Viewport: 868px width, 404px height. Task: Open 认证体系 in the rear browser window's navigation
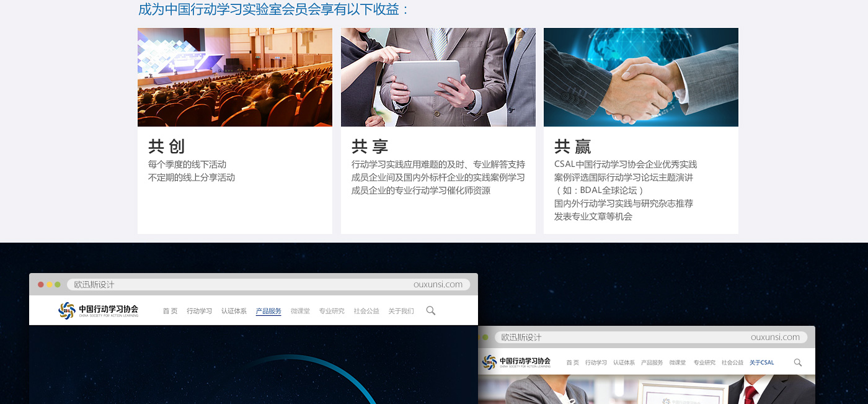click(624, 362)
